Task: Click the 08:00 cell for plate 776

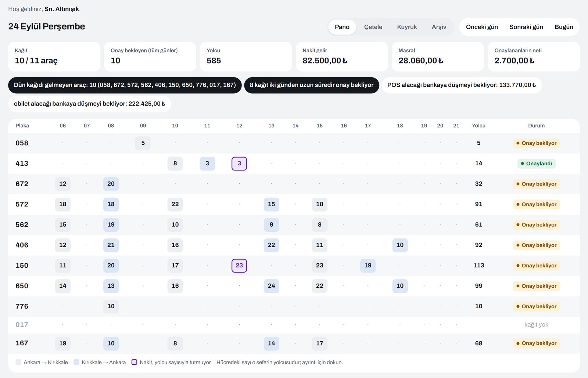Action: coord(111,306)
